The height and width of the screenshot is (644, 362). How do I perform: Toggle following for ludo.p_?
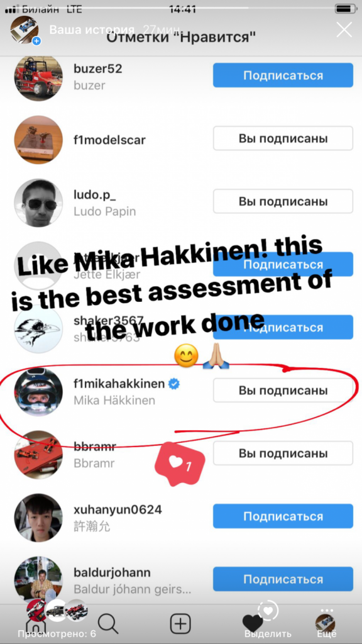283,201
